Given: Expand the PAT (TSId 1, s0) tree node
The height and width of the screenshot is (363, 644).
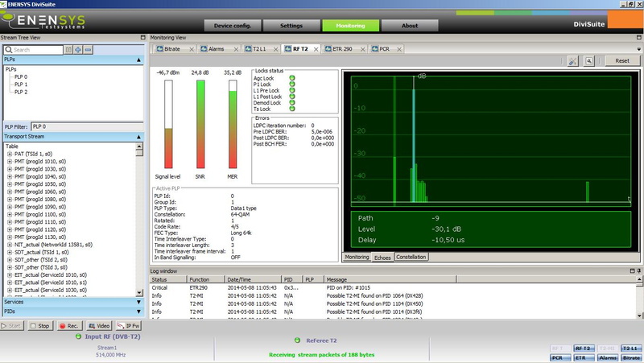Looking at the screenshot, I should pyautogui.click(x=10, y=154).
